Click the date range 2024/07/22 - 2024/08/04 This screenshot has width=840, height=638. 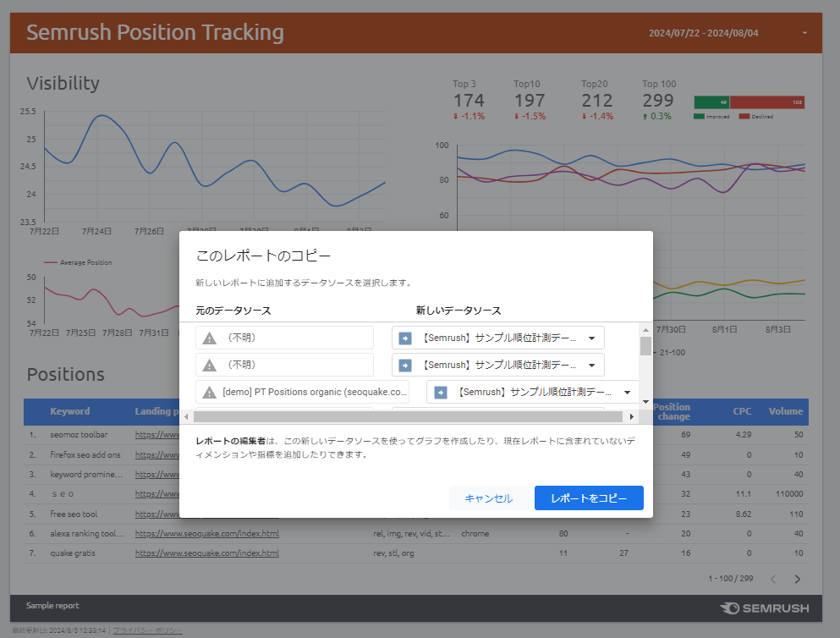click(x=704, y=33)
